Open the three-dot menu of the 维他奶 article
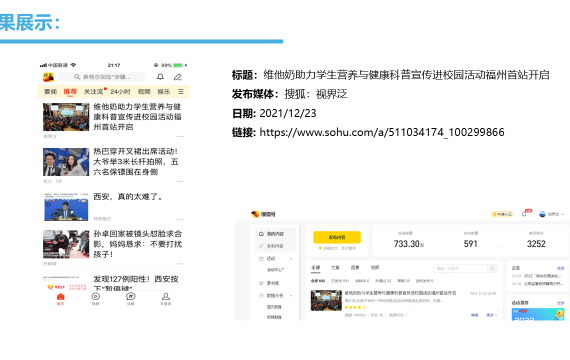 point(180,136)
